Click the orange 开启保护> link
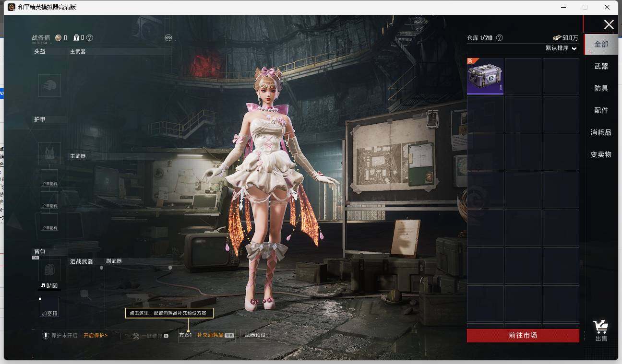The width and height of the screenshot is (622, 364). (96, 336)
